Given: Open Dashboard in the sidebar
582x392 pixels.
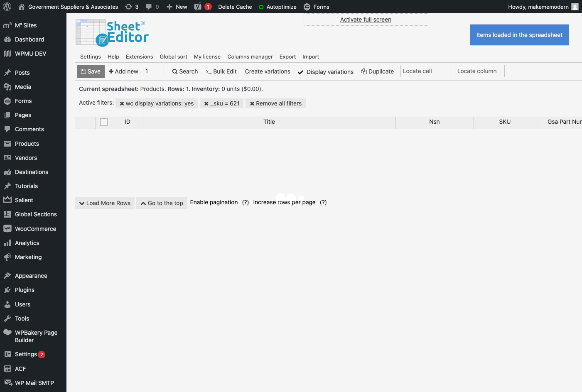Looking at the screenshot, I should 29,39.
